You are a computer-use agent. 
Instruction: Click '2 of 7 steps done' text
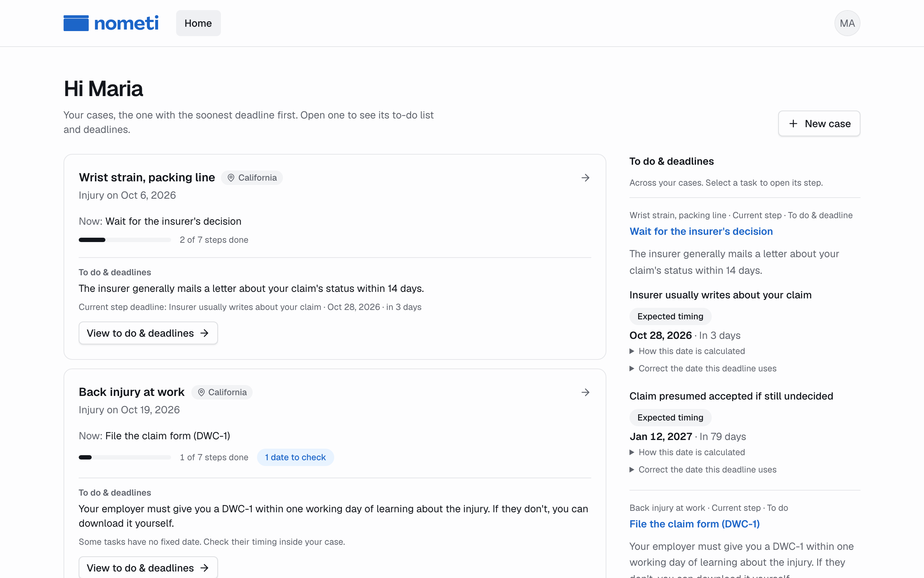[214, 240]
